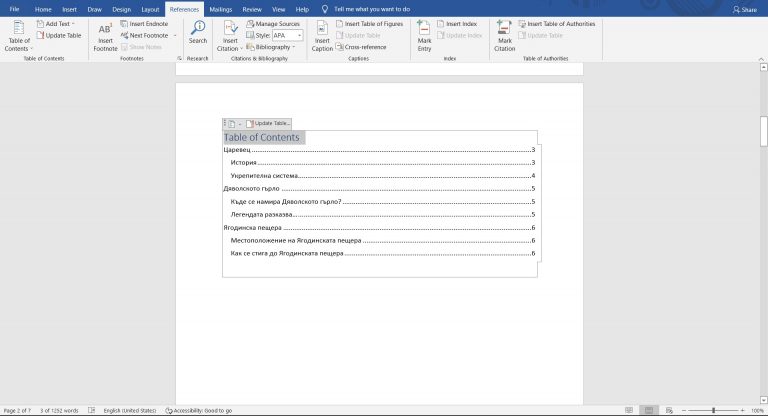The image size is (768, 416).
Task: Click the vertical scrollbar thumb
Action: [764, 131]
